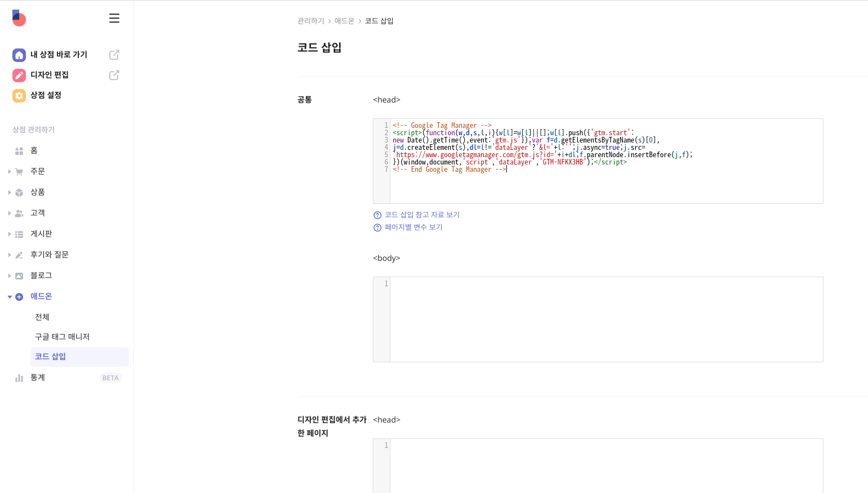Click 애드온 in the breadcrumb
The image size is (868, 493).
click(x=344, y=21)
